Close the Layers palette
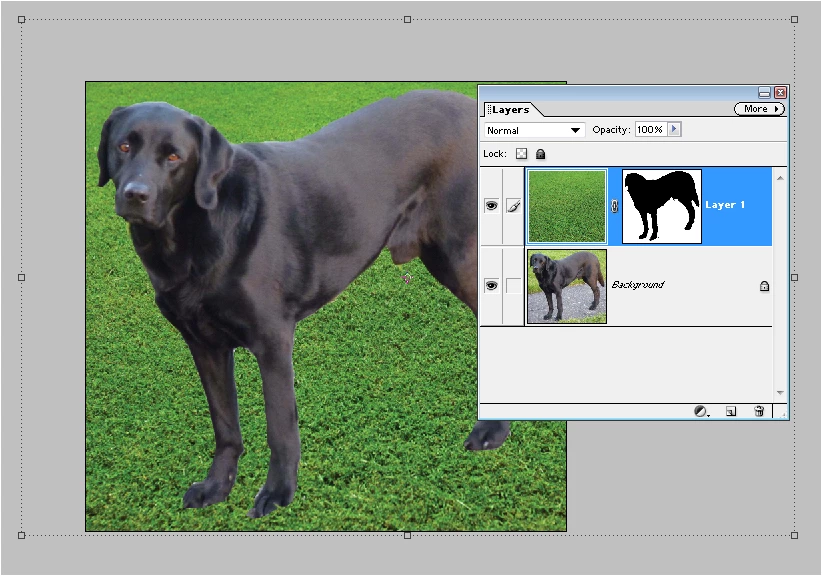 point(780,93)
